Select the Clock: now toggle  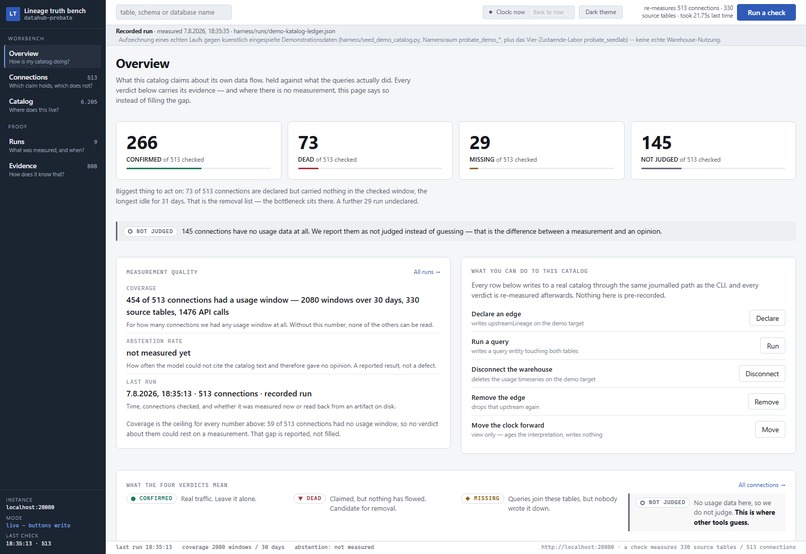click(506, 12)
